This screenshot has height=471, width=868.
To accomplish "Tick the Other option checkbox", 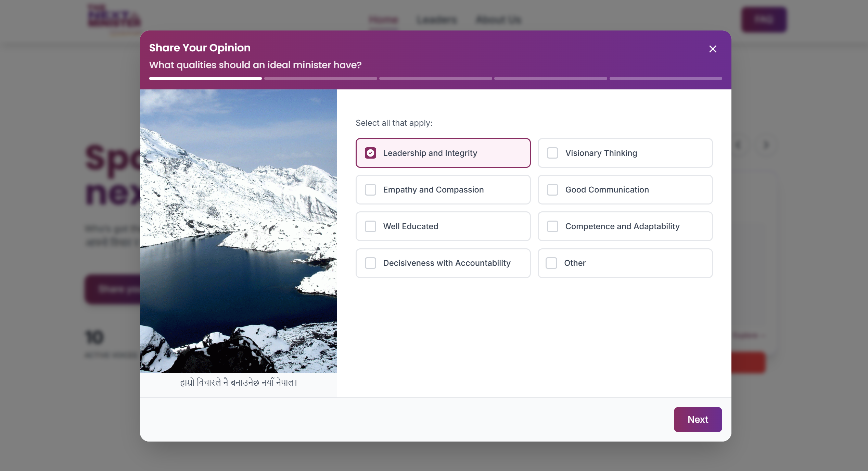I will [x=551, y=263].
